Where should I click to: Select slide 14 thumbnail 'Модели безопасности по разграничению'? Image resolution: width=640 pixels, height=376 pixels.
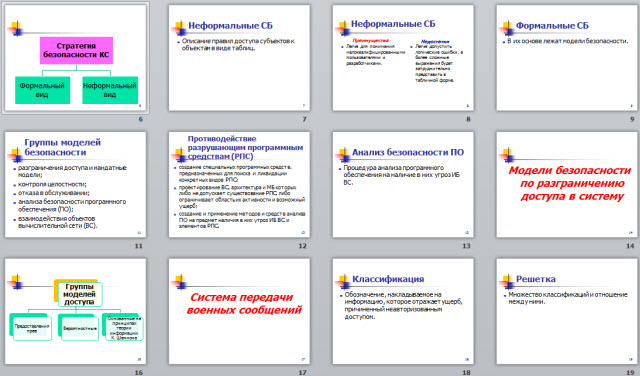[x=567, y=185]
